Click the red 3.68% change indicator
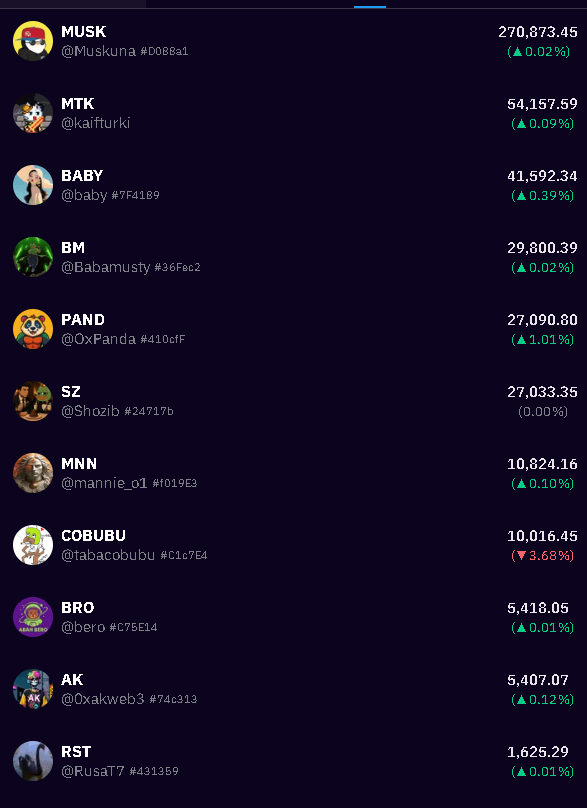 (542, 556)
